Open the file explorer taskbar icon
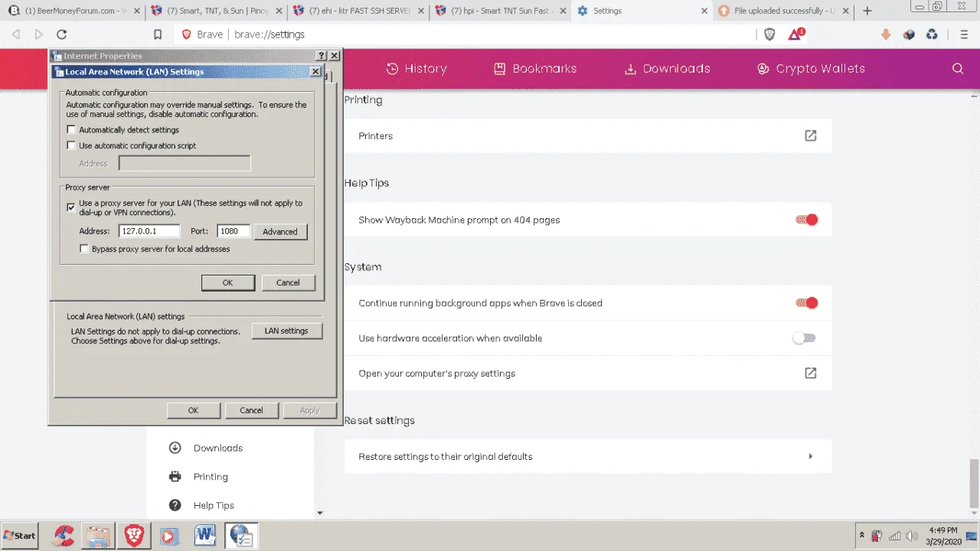Screen dimensions: 980x551 (x=98, y=536)
